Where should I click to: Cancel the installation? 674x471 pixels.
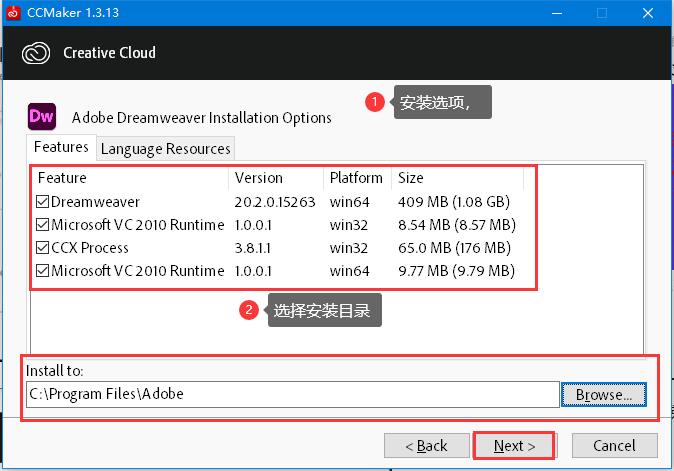(x=614, y=446)
